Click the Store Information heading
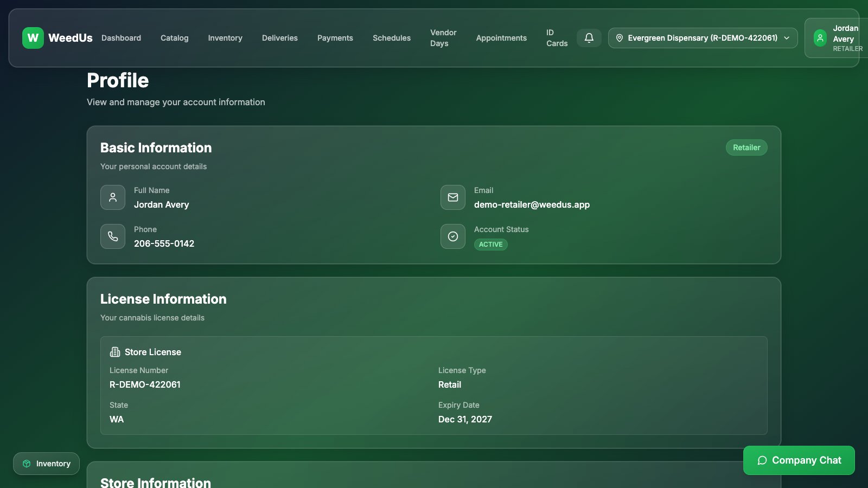 (x=156, y=482)
